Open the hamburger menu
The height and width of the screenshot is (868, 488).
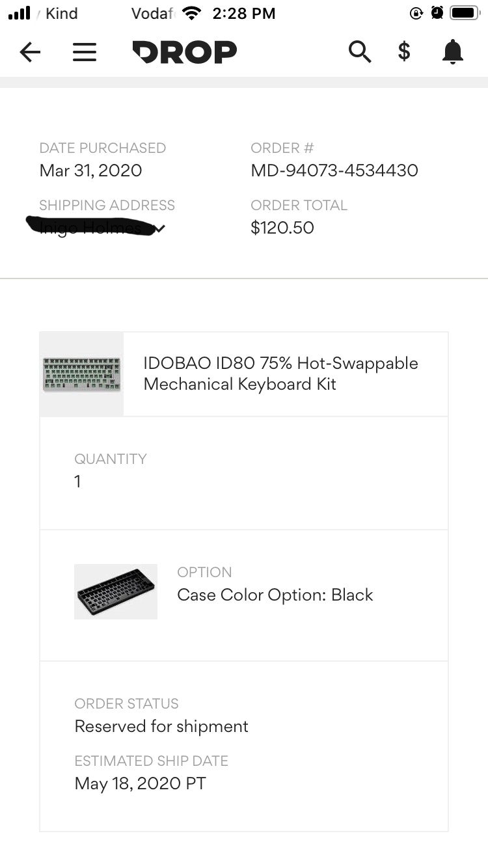85,52
